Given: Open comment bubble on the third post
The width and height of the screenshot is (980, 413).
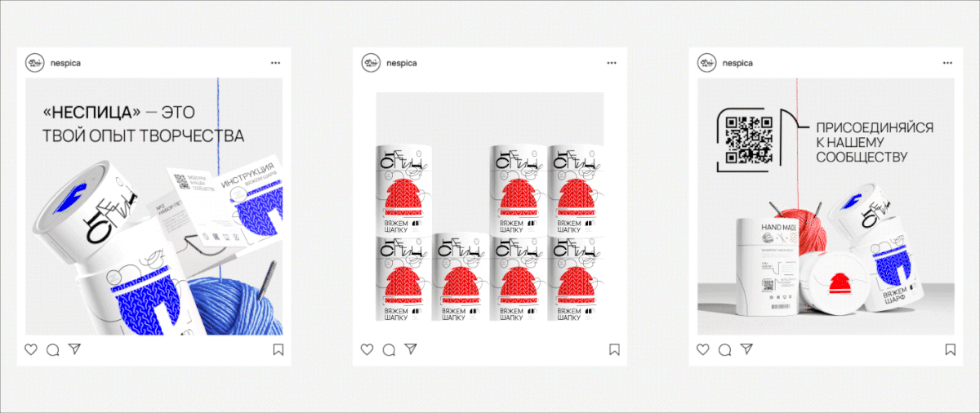Looking at the screenshot, I should tap(725, 349).
